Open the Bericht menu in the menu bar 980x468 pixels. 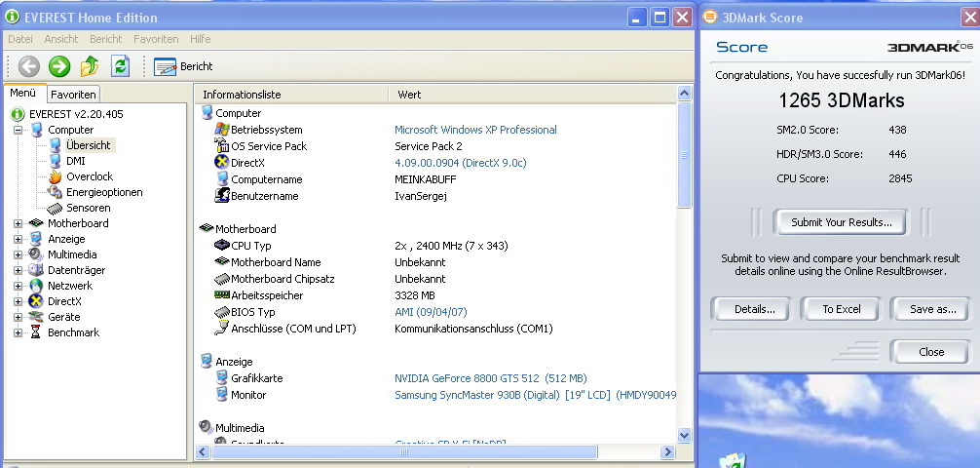105,39
